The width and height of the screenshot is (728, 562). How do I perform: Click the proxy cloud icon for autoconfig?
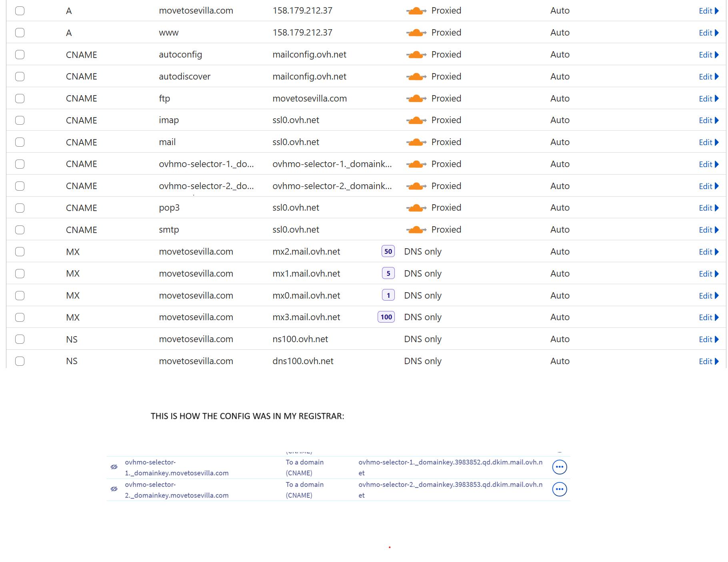416,55
